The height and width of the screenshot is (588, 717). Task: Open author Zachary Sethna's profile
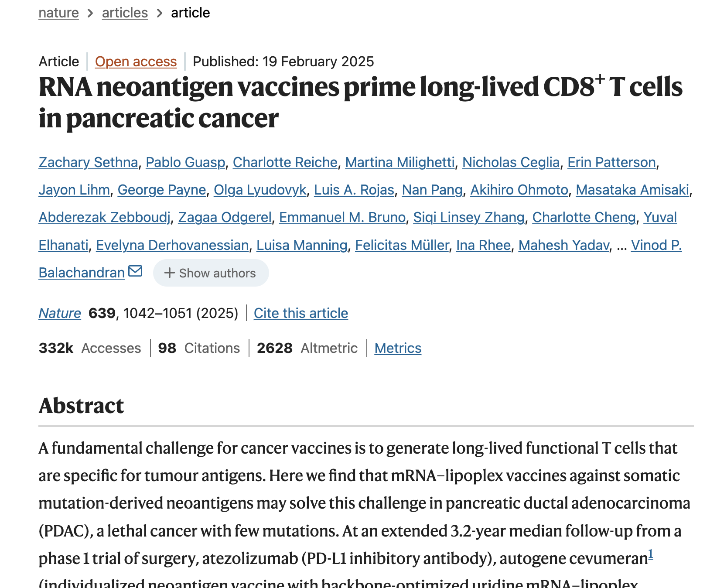click(x=89, y=162)
